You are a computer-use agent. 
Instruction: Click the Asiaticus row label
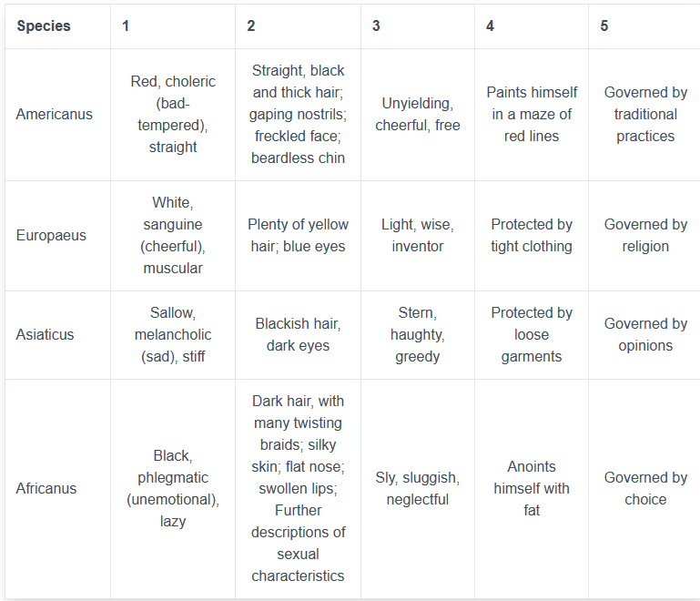coord(46,334)
